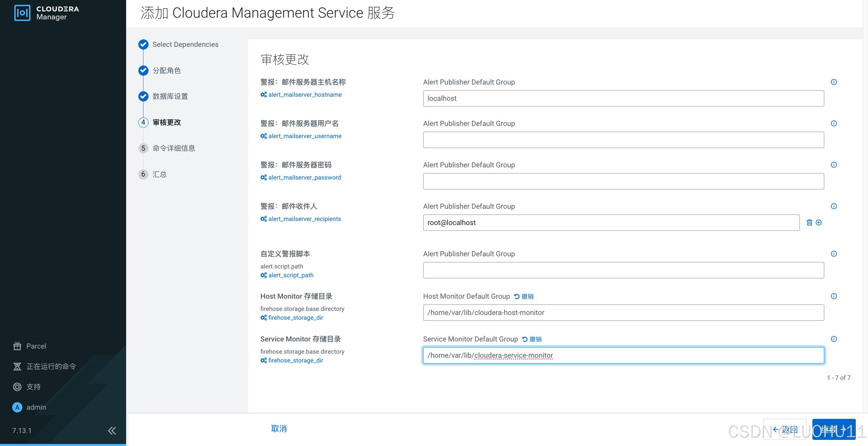Image resolution: width=868 pixels, height=446 pixels.
Task: Open the Parcel page in sidebar
Action: (x=36, y=346)
